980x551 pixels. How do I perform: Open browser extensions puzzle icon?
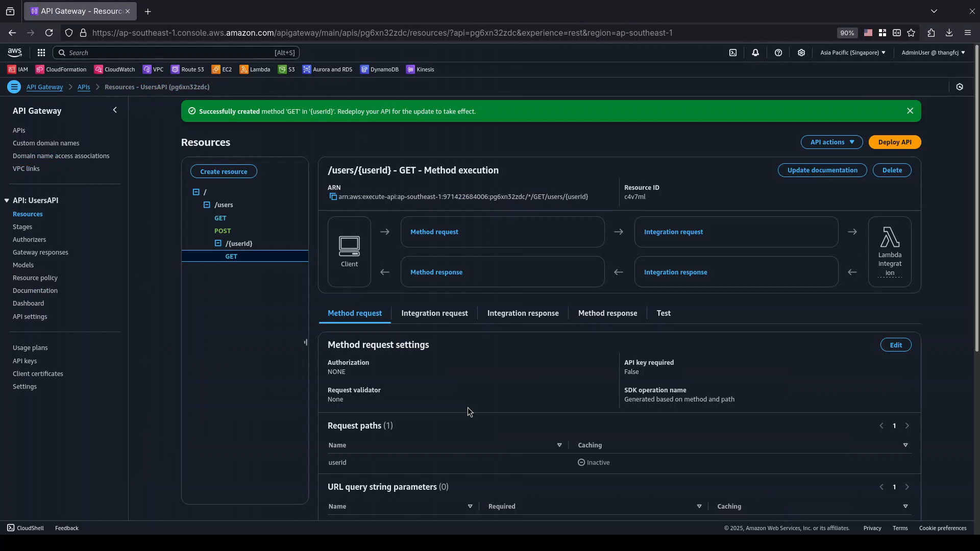(931, 33)
